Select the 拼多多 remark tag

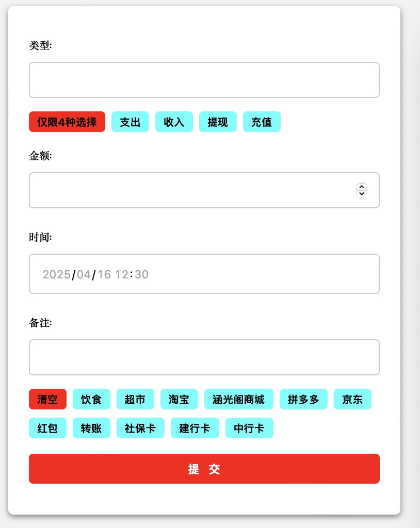(x=303, y=400)
